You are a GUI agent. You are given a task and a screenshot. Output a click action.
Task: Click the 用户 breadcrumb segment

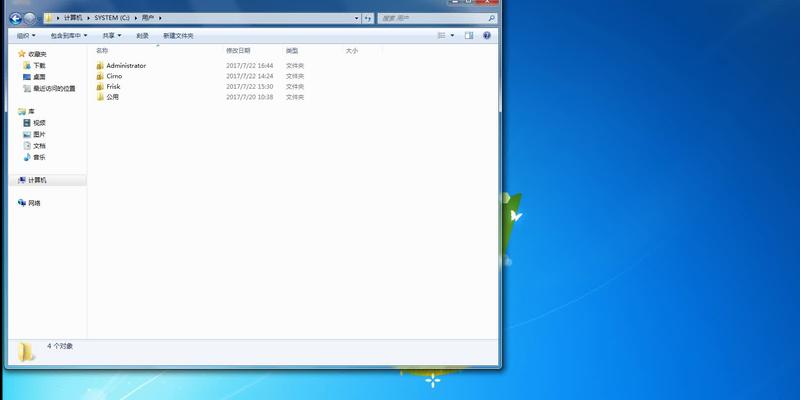point(147,18)
